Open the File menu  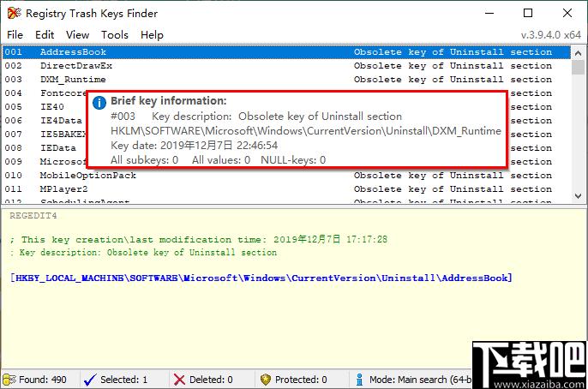point(15,35)
